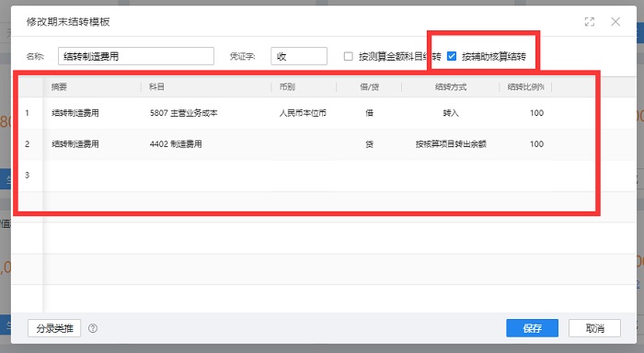Click the 借/贷 column header
This screenshot has width=644, height=353.
pyautogui.click(x=369, y=87)
